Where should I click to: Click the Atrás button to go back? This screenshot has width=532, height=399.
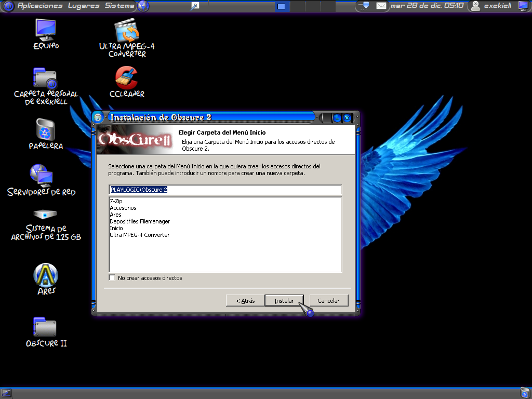coord(245,301)
